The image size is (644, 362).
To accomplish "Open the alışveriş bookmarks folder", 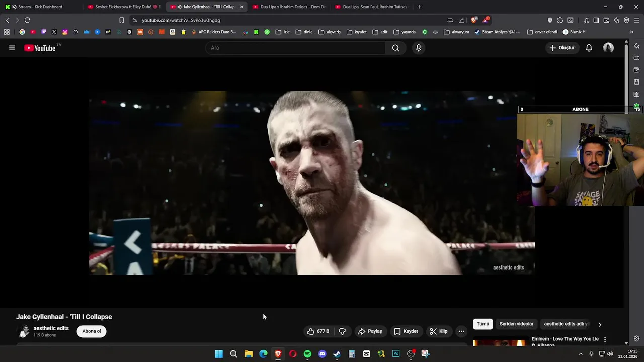I will 330,32.
